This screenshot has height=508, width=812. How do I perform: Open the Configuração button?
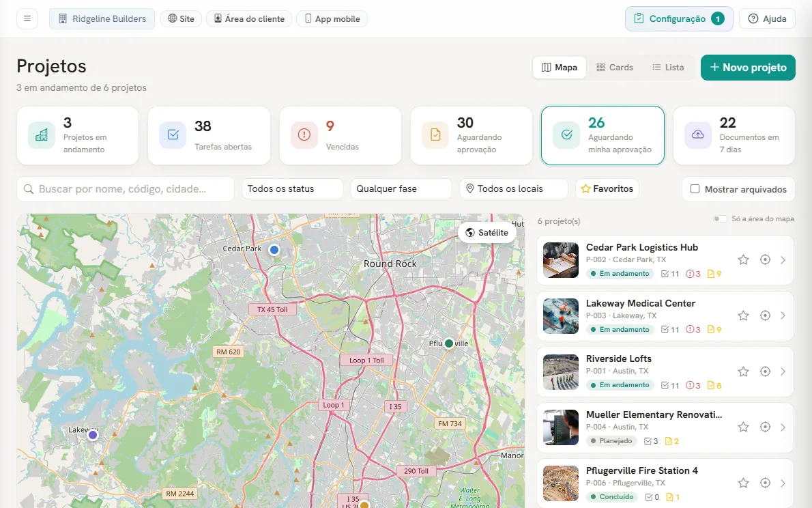click(x=679, y=18)
